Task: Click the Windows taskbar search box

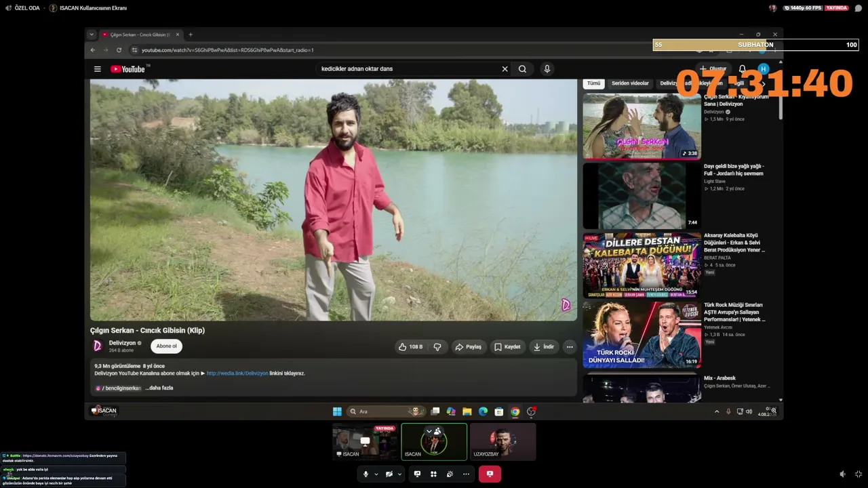Action: pos(386,411)
